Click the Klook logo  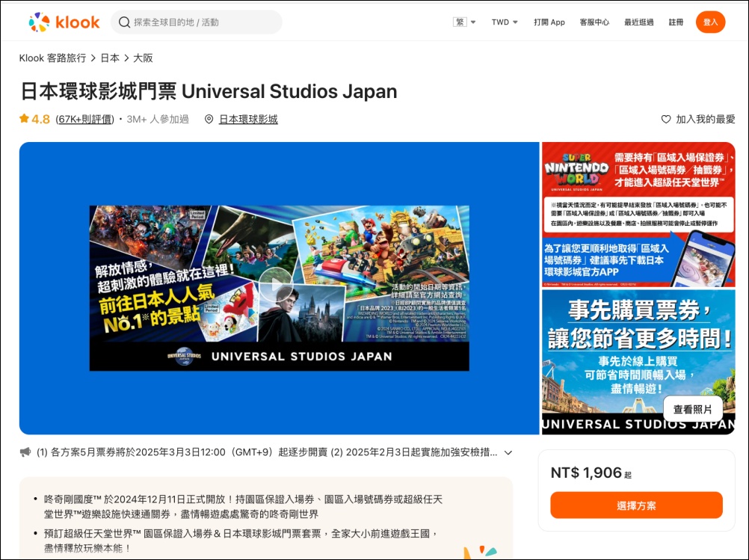coord(64,22)
